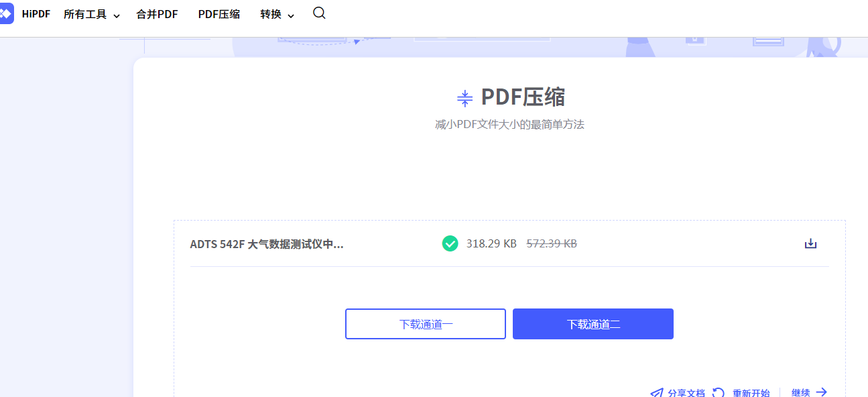Click the right arrow icon after 继续

point(823,392)
